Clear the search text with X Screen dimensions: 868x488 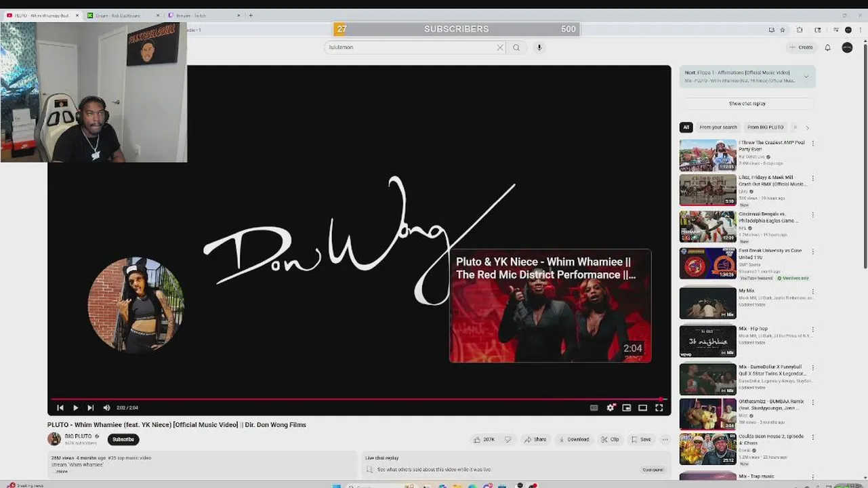pyautogui.click(x=500, y=47)
